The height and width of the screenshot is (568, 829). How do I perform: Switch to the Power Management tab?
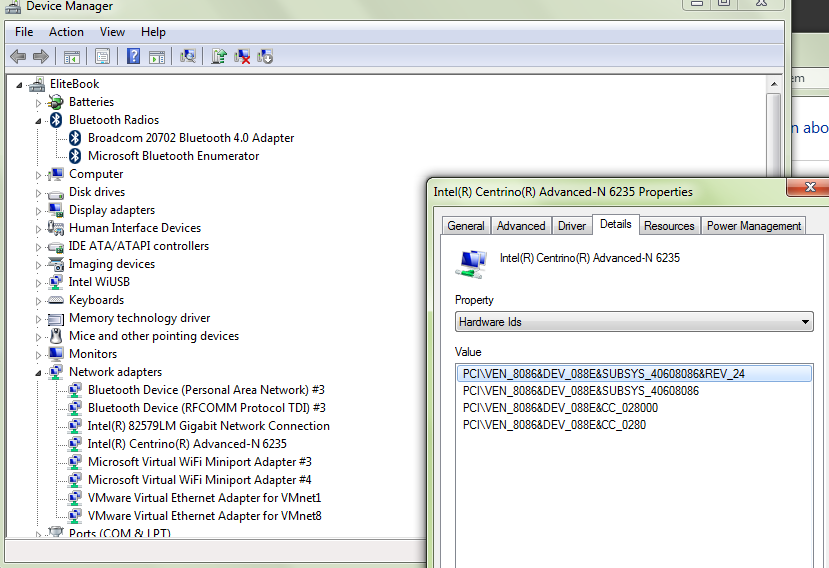pos(754,226)
